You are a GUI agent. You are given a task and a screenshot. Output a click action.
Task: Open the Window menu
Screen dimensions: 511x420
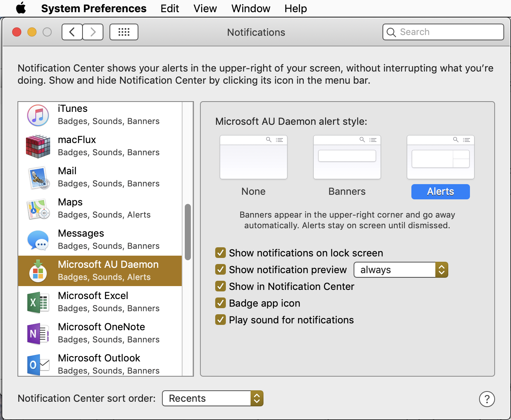pyautogui.click(x=251, y=8)
